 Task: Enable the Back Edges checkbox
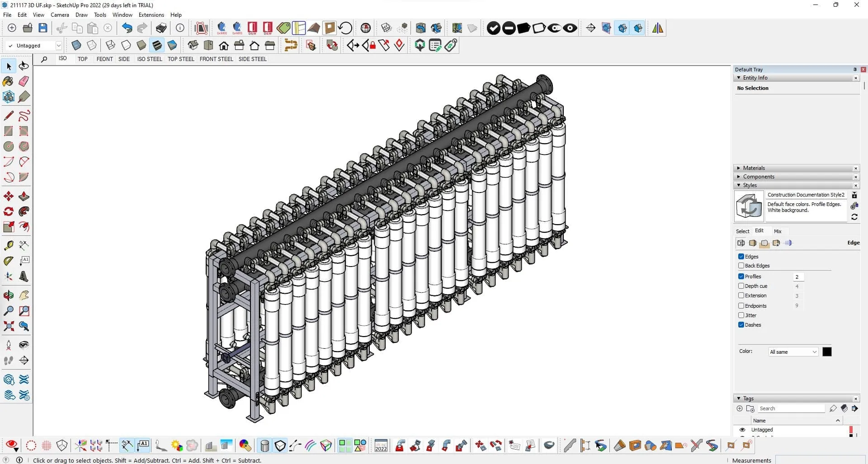coord(741,266)
